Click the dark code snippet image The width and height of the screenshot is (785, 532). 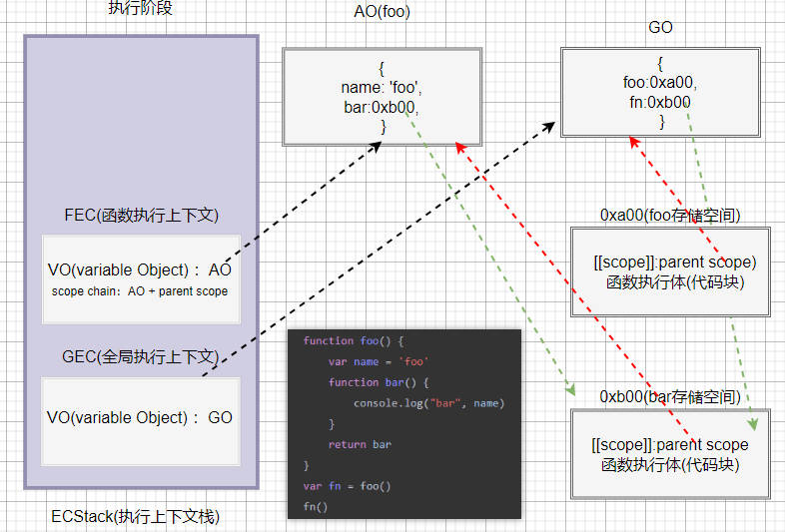404,424
